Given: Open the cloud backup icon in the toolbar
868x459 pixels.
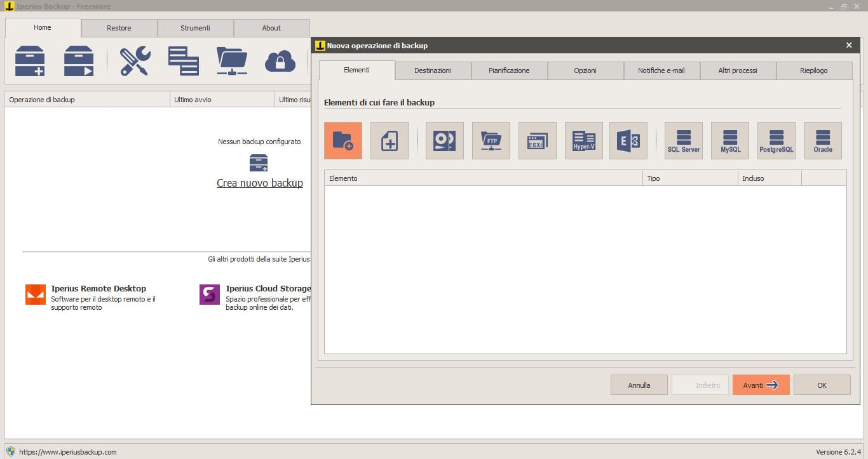Looking at the screenshot, I should pyautogui.click(x=280, y=61).
